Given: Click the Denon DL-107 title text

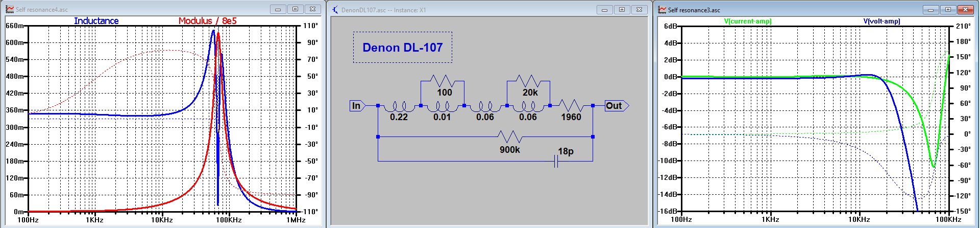Looking at the screenshot, I should coord(402,48).
